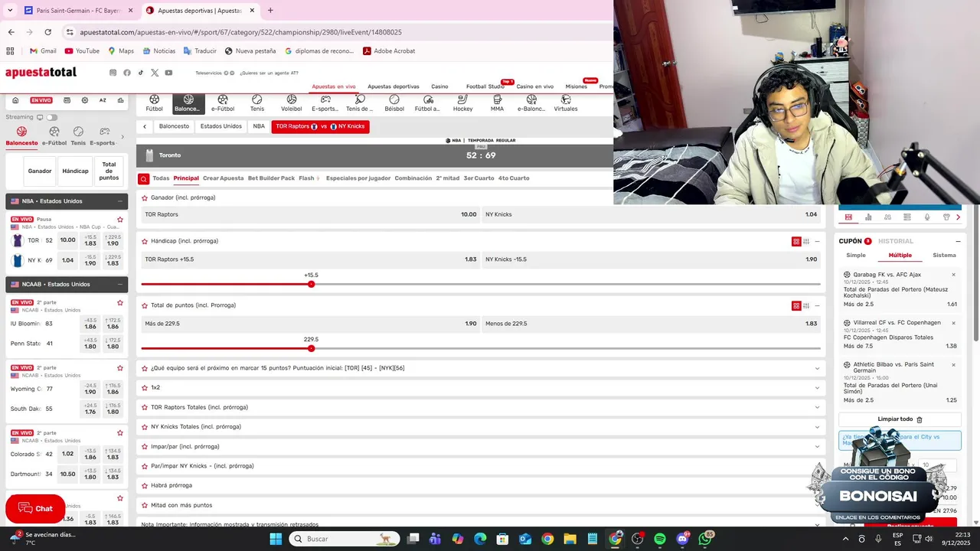This screenshot has height=551, width=980.
Task: Open the TikTok social icon in header
Action: pyautogui.click(x=141, y=73)
